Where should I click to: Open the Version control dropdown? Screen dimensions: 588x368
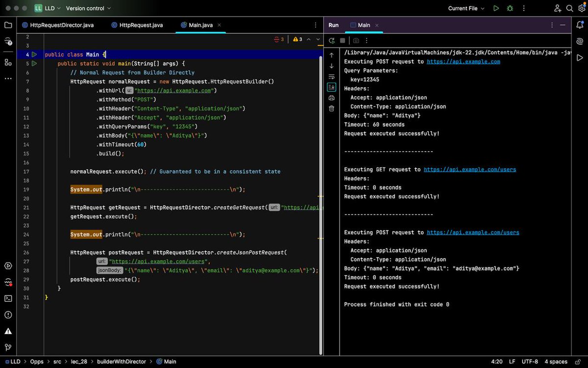click(88, 8)
